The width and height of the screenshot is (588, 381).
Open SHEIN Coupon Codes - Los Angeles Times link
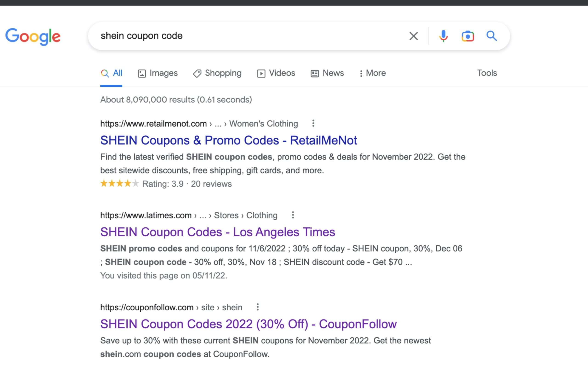(x=218, y=232)
